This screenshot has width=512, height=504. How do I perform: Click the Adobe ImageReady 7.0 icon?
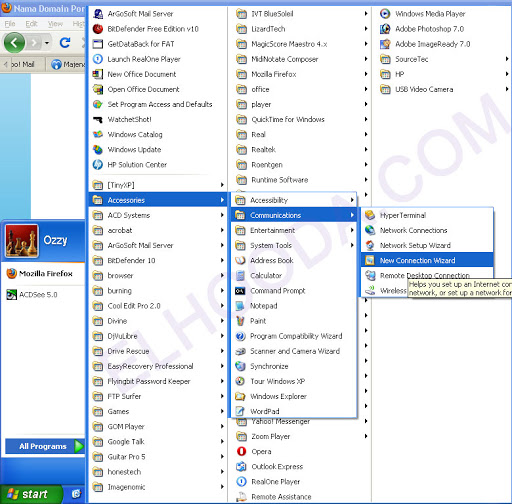385,44
